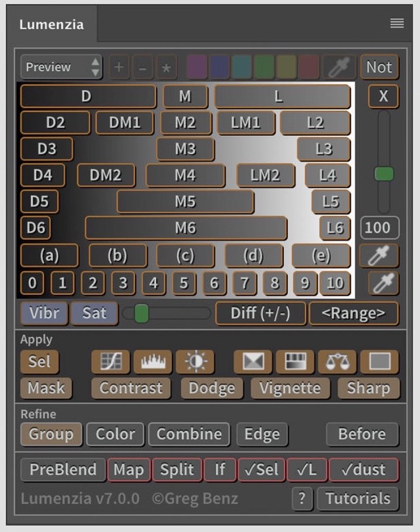420x532 pixels.
Task: Apply a Curves adjustment icon
Action: 110,361
